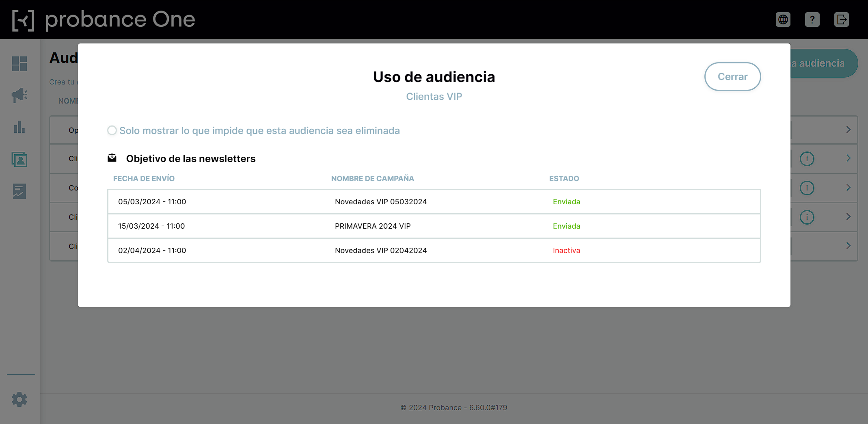
Task: Expand the 'Op' audience row chevron
Action: 849,130
